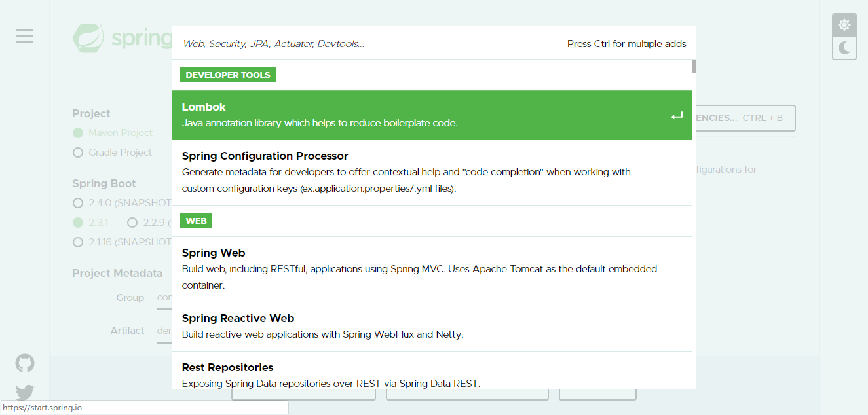Add Spring Configuration Processor dependency

pos(432,172)
